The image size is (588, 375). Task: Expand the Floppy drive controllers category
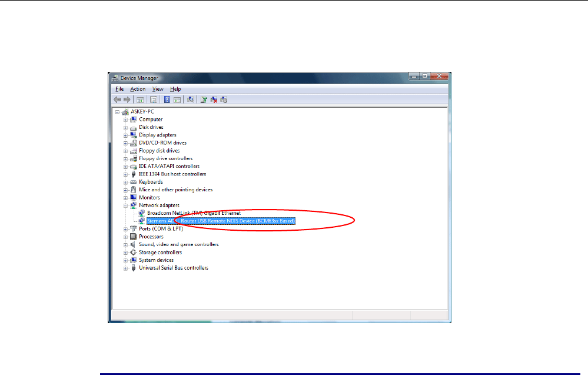pos(125,159)
